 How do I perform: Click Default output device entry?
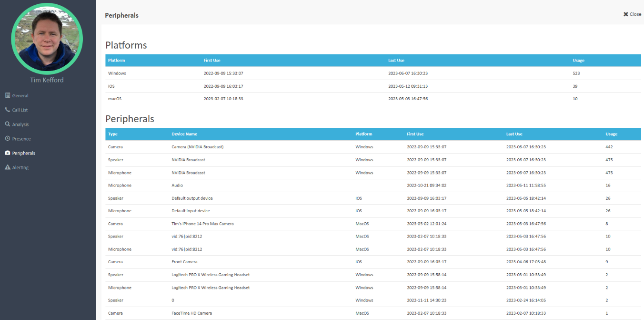click(192, 198)
